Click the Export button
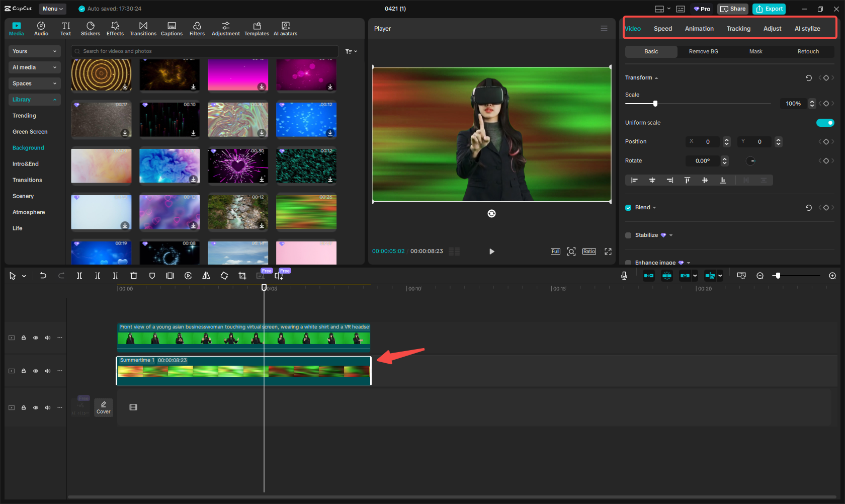 769,9
